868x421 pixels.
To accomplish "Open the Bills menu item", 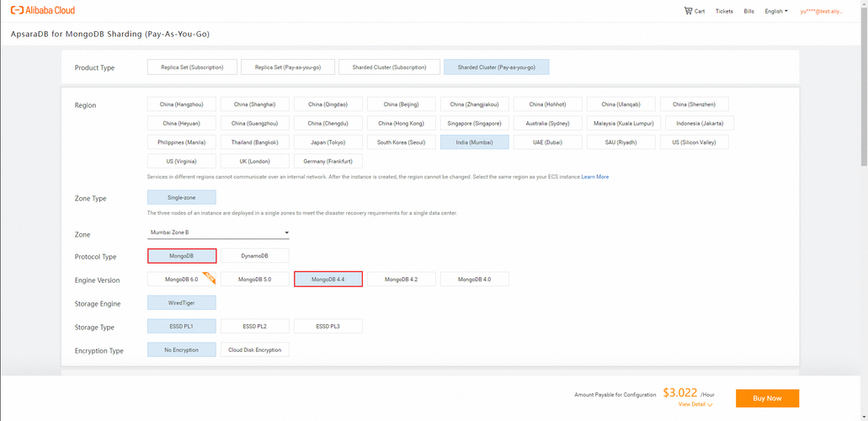I will tap(749, 11).
